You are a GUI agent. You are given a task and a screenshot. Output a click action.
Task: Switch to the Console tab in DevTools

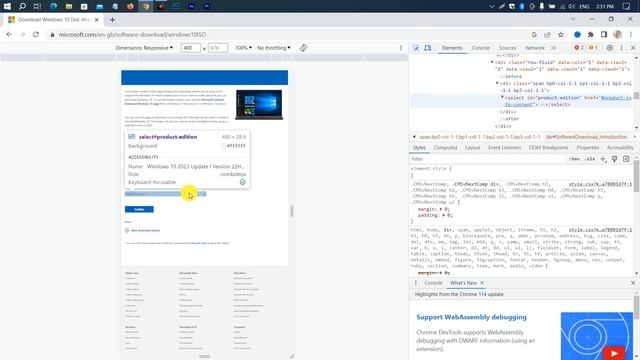click(x=480, y=48)
